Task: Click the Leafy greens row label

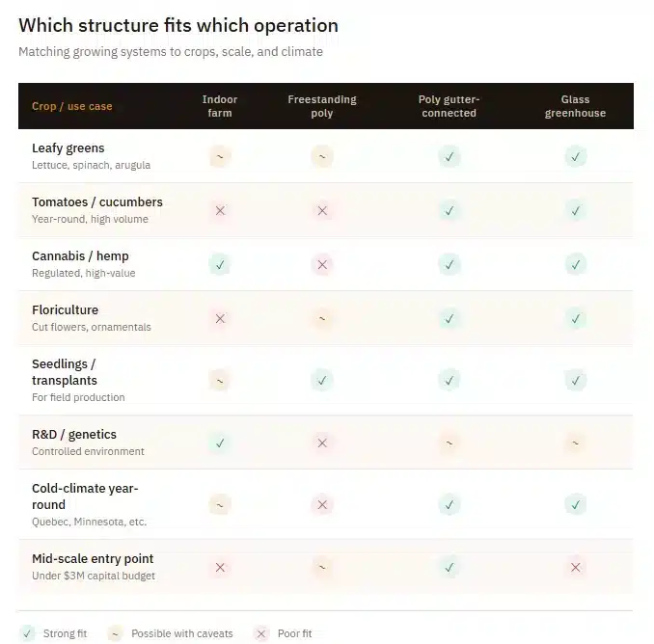Action: 68,148
